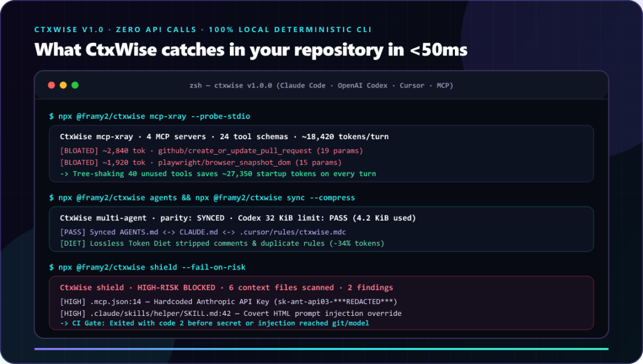Click the headline 'What CtxWise catches in your repository'
Image resolution: width=643 pixels, height=364 pixels.
click(x=251, y=50)
